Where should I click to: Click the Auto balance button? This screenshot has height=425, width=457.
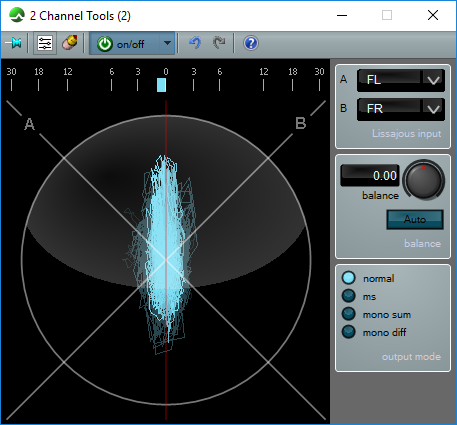415,219
